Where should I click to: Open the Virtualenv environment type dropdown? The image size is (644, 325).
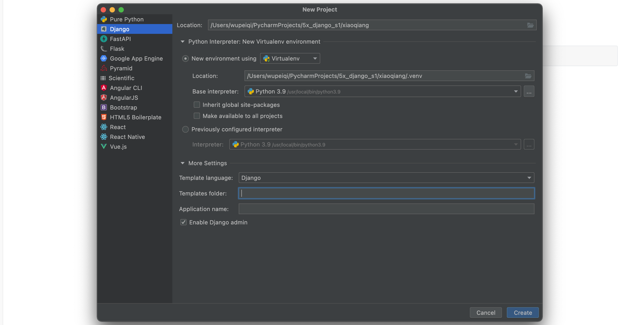click(x=290, y=59)
